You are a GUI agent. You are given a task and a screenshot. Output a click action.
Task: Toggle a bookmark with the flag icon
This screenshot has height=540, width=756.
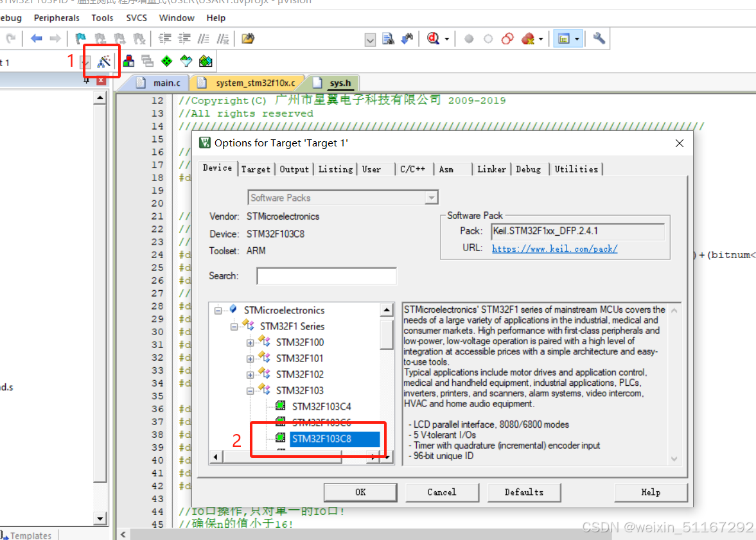[80, 39]
